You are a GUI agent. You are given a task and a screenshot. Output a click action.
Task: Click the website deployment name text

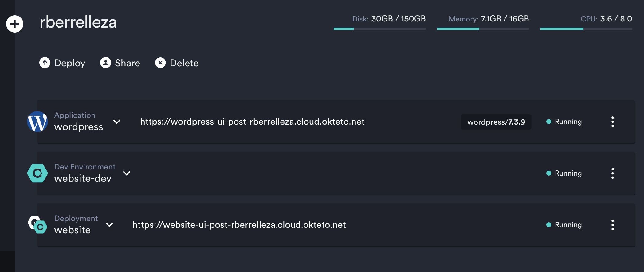(x=73, y=230)
